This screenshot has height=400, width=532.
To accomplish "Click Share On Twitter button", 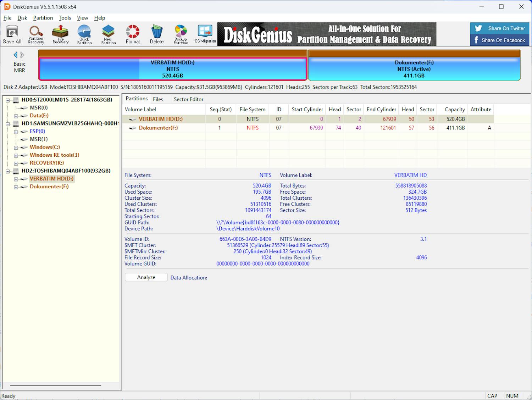I will tap(499, 28).
